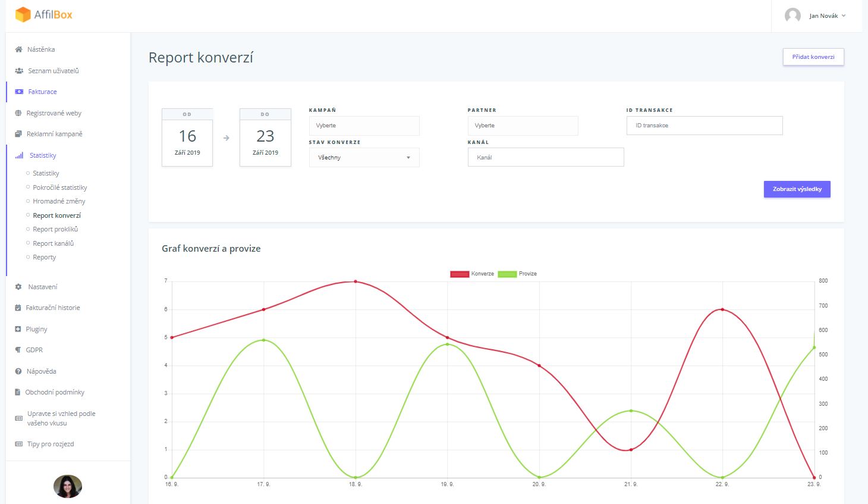This screenshot has width=868, height=504.
Task: Select Report kanálů submenu item
Action: pyautogui.click(x=54, y=243)
